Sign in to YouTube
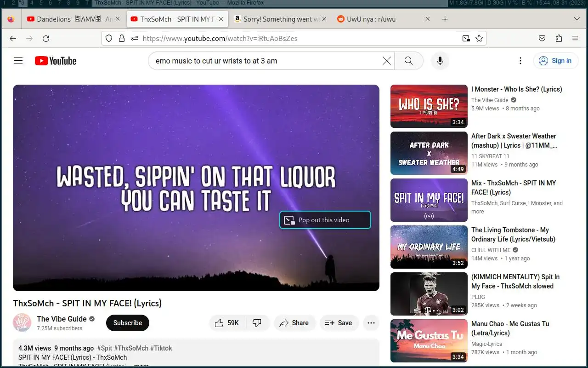 pos(556,61)
